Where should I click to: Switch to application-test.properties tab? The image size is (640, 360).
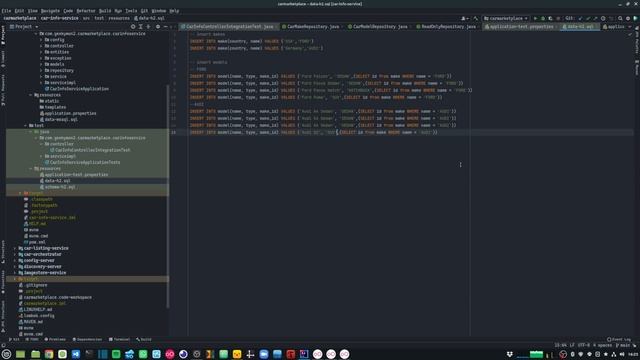[x=521, y=27]
